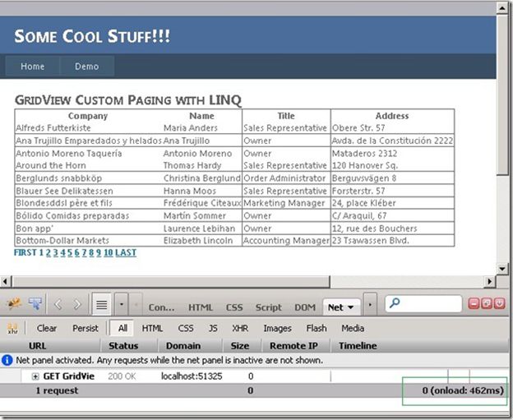Screen dimensions: 513x420
Task: Switch to the Script panel tab
Action: point(268,307)
